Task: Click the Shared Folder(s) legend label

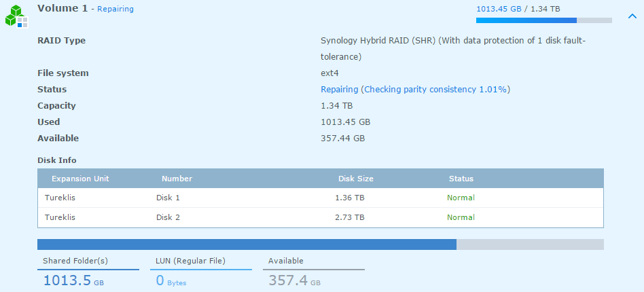Action: (75, 261)
